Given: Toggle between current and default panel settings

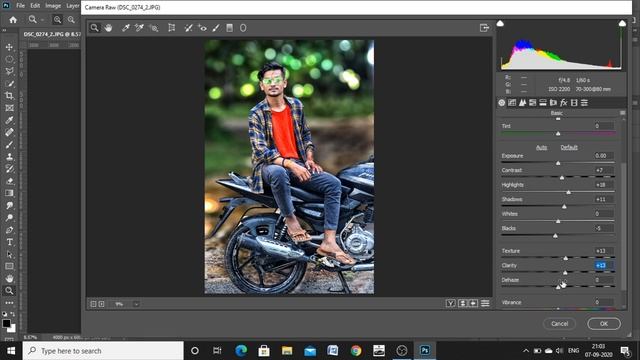Looking at the screenshot, I should pyautogui.click(x=485, y=303).
